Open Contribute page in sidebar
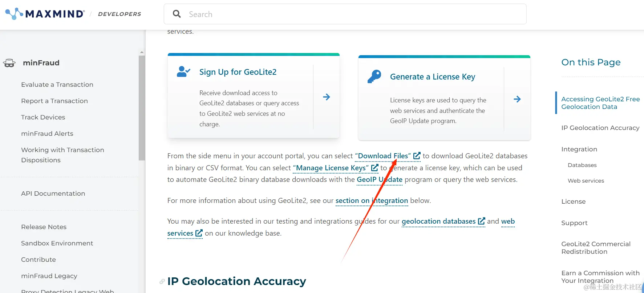Viewport: 644px width, 293px height. (39, 260)
